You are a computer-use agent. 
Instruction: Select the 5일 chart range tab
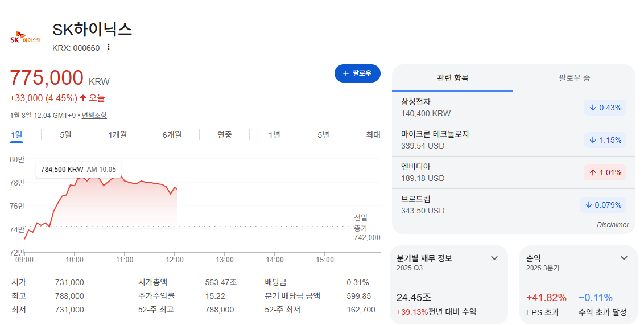pos(66,135)
